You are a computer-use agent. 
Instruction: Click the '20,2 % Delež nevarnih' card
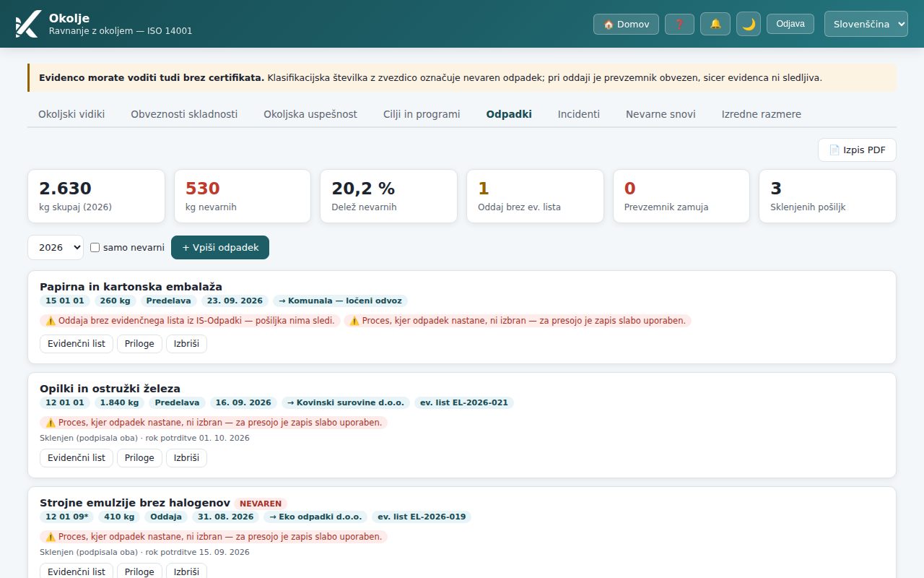click(x=389, y=197)
